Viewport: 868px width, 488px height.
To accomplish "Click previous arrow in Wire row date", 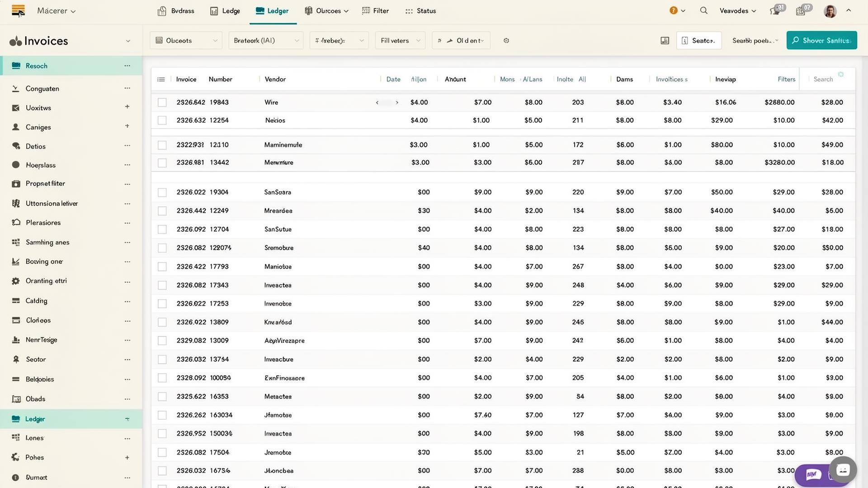I will (377, 103).
